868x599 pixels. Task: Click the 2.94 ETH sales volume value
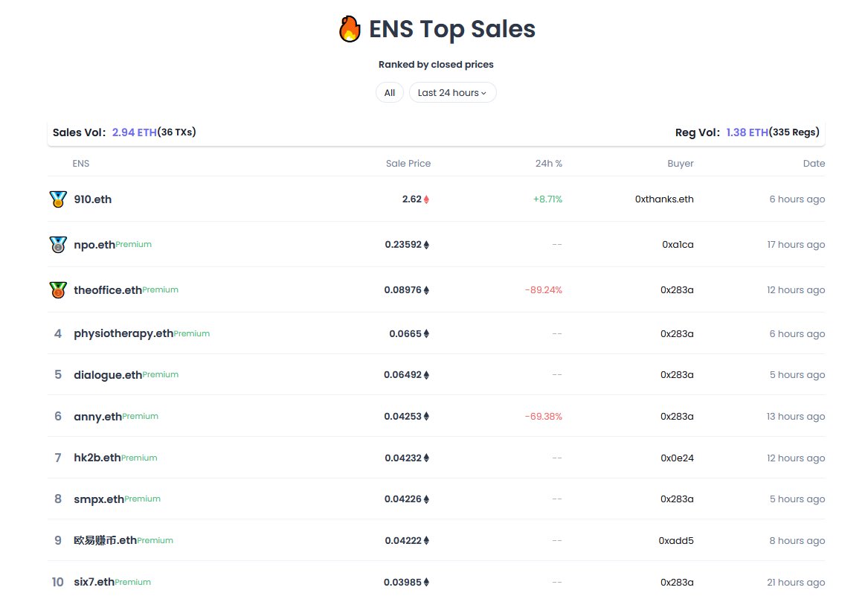(x=134, y=132)
